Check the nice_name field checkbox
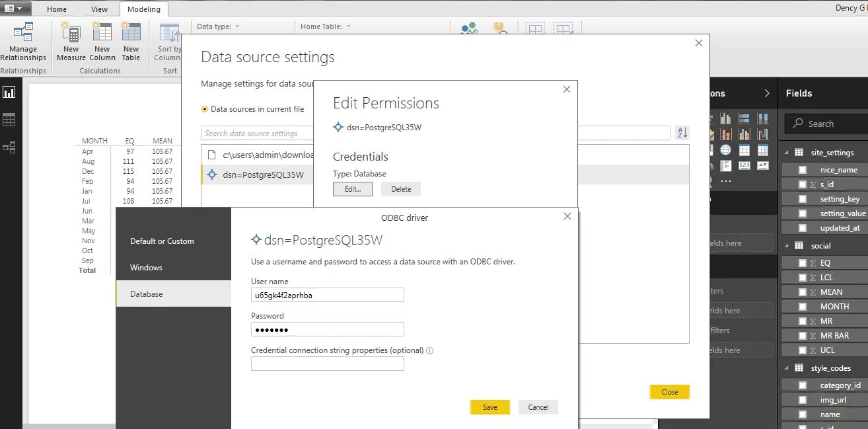The height and width of the screenshot is (429, 868). (x=802, y=170)
